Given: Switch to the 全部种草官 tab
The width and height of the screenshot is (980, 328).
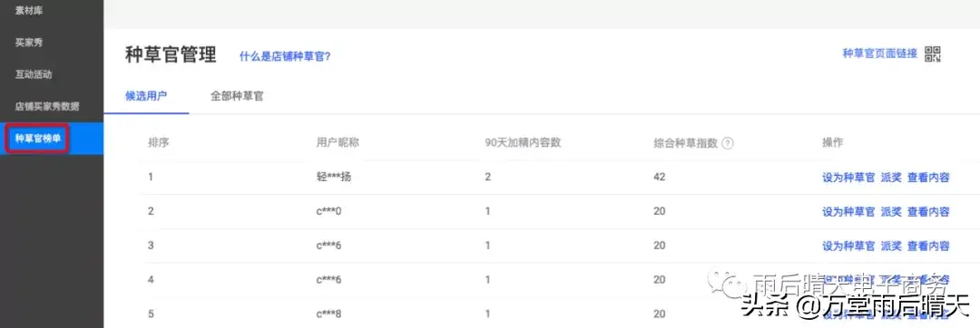Looking at the screenshot, I should click(x=237, y=96).
